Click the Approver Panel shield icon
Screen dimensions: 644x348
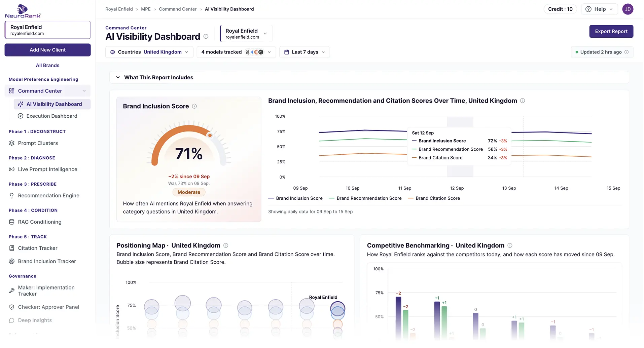[x=12, y=307]
